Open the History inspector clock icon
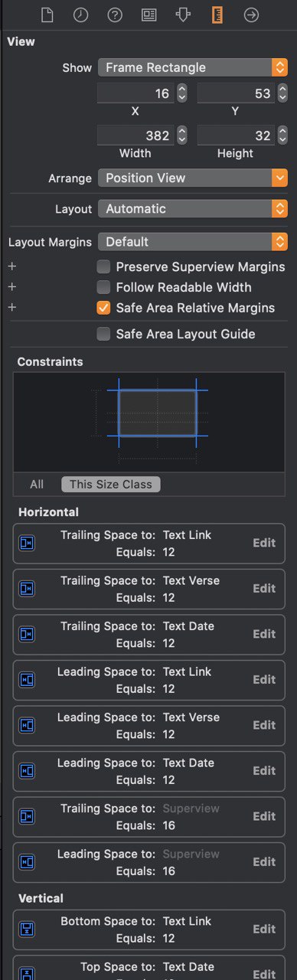The image size is (297, 980). (x=81, y=15)
